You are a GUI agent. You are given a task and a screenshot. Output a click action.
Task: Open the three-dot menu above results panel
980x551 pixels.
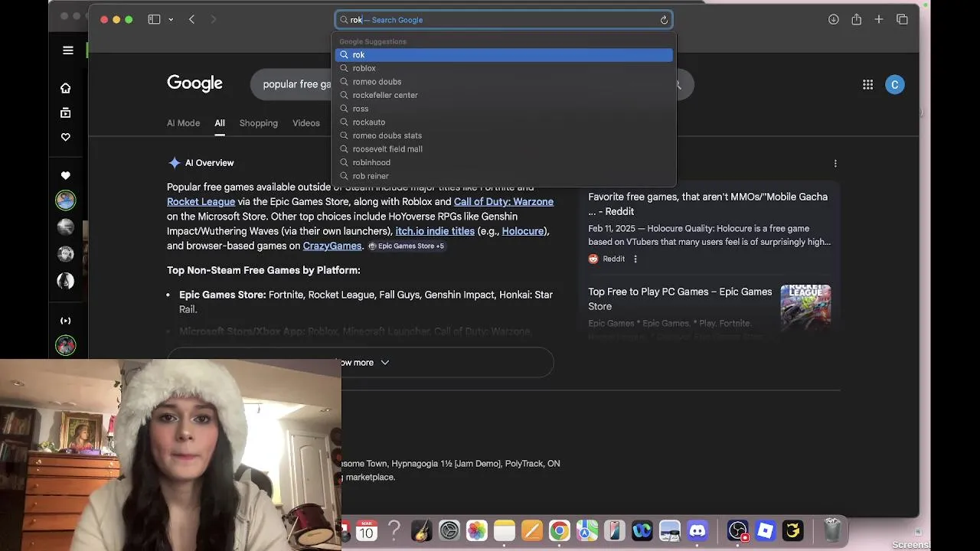click(x=835, y=163)
